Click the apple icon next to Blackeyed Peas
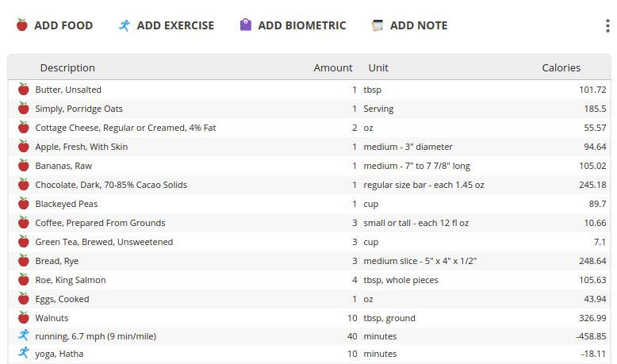617x364 pixels. (23, 204)
